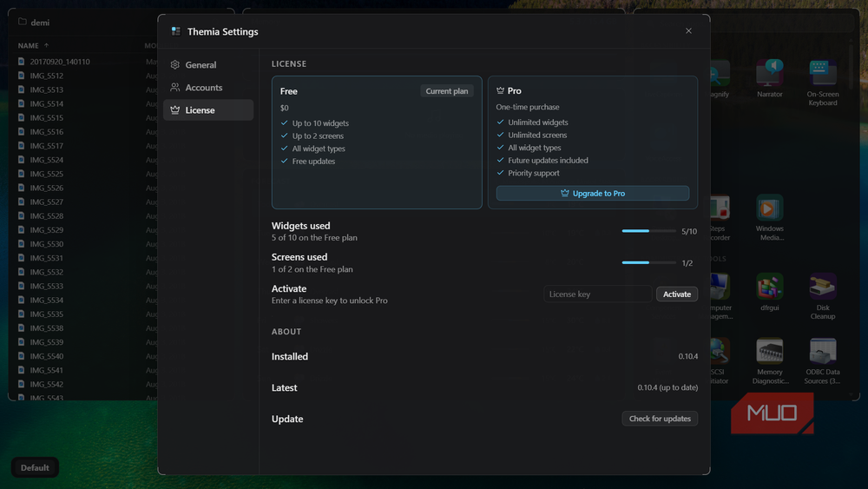Click file icon beside IMG_5527

[x=21, y=202]
